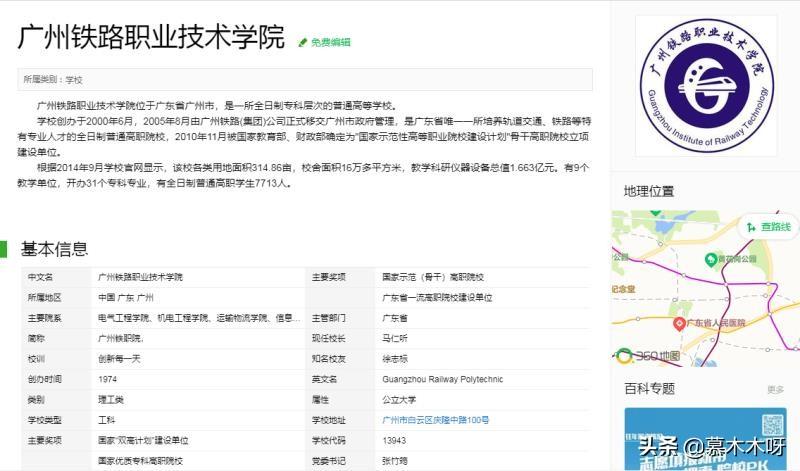Image resolution: width=800 pixels, height=471 pixels.
Task: Click the 学校代码 value 13943
Action: click(x=394, y=440)
